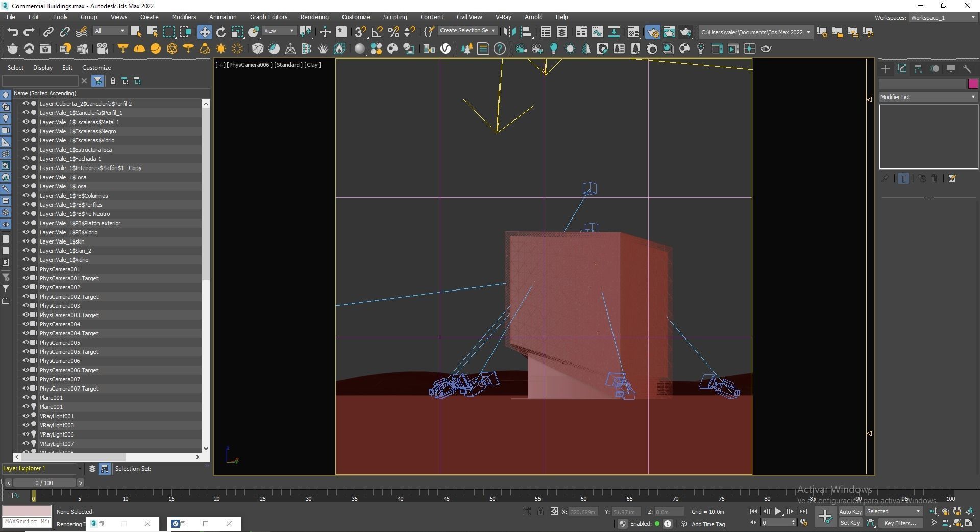
Task: Open the Workspaces dropdown
Action: coord(943,18)
